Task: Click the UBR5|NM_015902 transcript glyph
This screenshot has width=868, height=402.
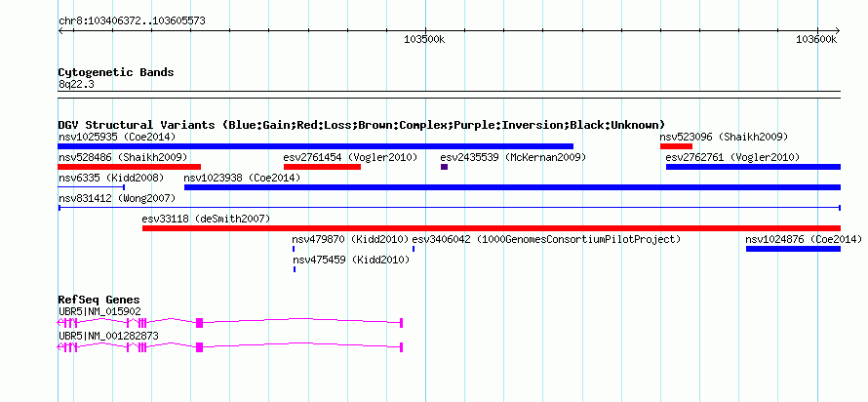Action: pyautogui.click(x=230, y=322)
